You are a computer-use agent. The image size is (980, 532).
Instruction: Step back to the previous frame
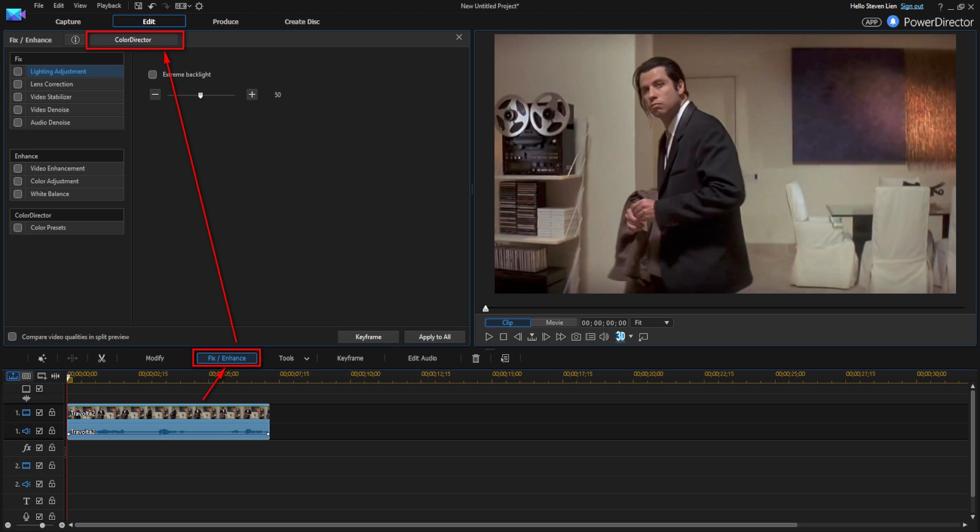(x=518, y=337)
